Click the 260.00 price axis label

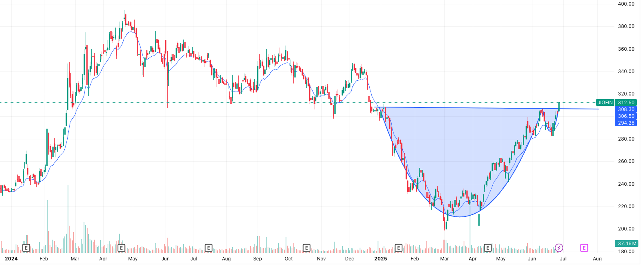pyautogui.click(x=626, y=161)
